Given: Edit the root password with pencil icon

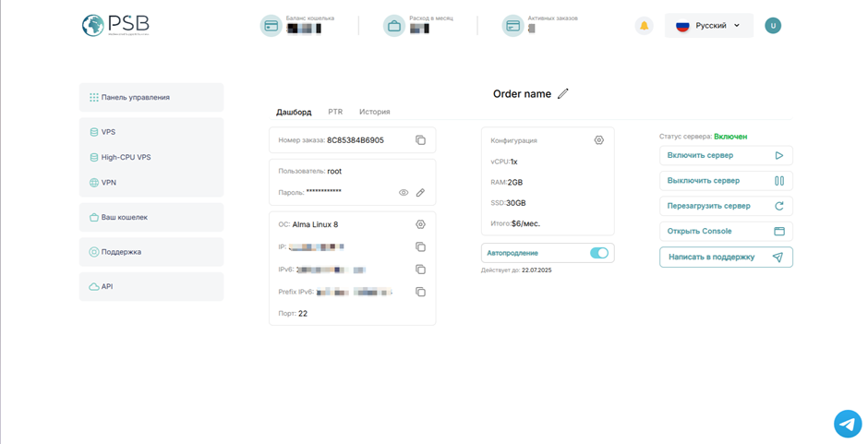Looking at the screenshot, I should pos(420,193).
